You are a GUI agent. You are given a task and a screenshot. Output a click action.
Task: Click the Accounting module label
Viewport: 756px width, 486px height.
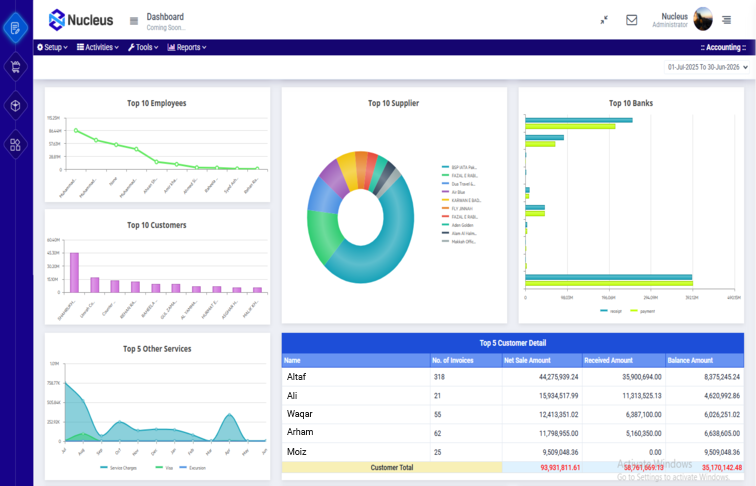[x=723, y=47]
